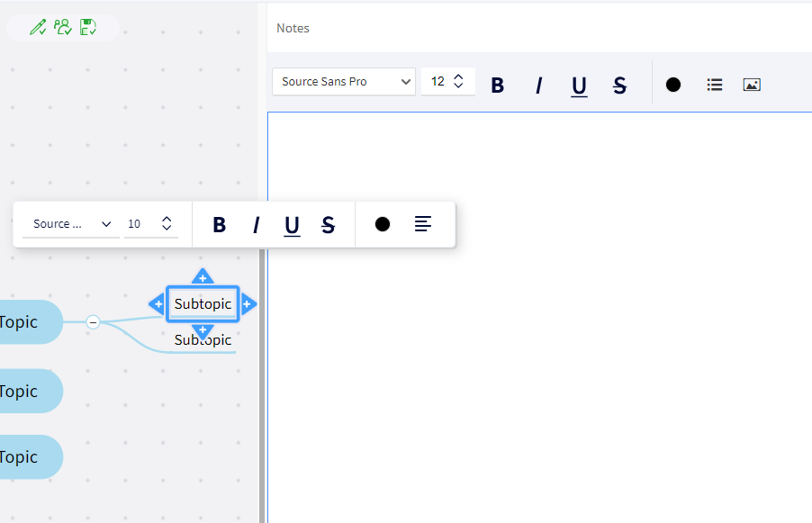Screen dimensions: 812x523
Task: Toggle italic in the floating topic toolbar
Action: 256,225
